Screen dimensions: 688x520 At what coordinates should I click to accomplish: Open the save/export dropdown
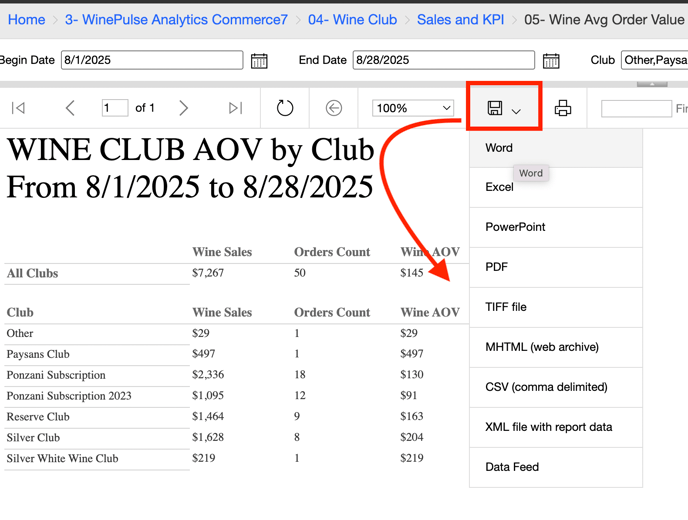504,108
